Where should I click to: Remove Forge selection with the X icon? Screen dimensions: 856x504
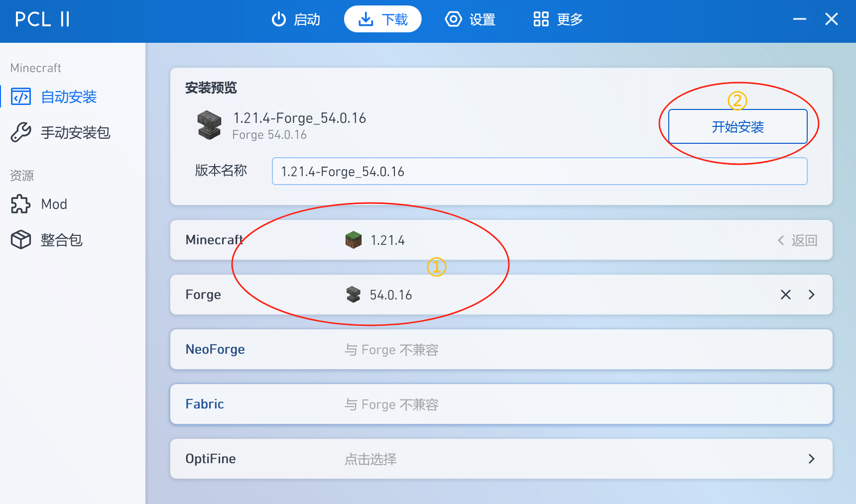tap(786, 295)
